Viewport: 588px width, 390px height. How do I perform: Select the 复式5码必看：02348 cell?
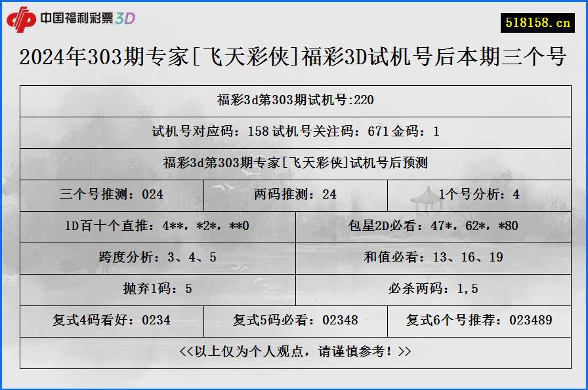pyautogui.click(x=294, y=321)
